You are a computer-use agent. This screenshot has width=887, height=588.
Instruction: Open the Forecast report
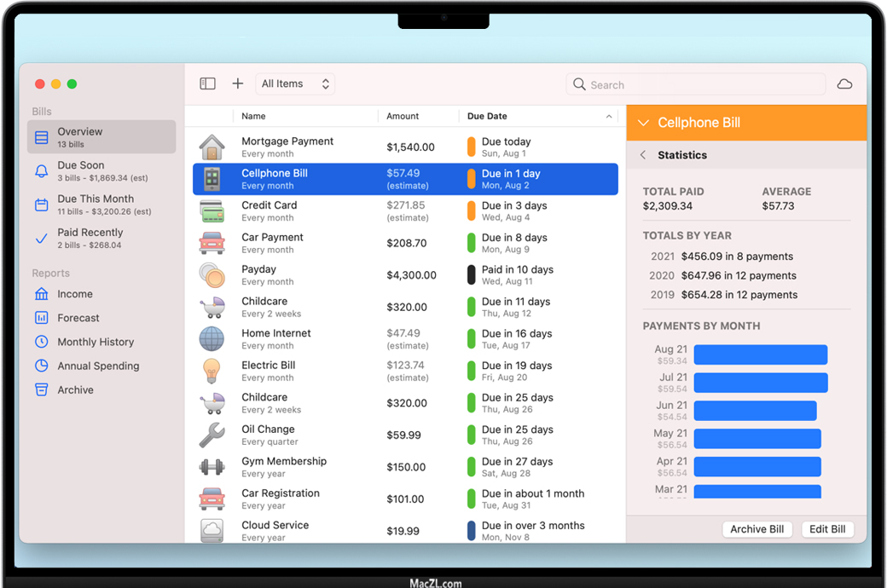tap(78, 318)
